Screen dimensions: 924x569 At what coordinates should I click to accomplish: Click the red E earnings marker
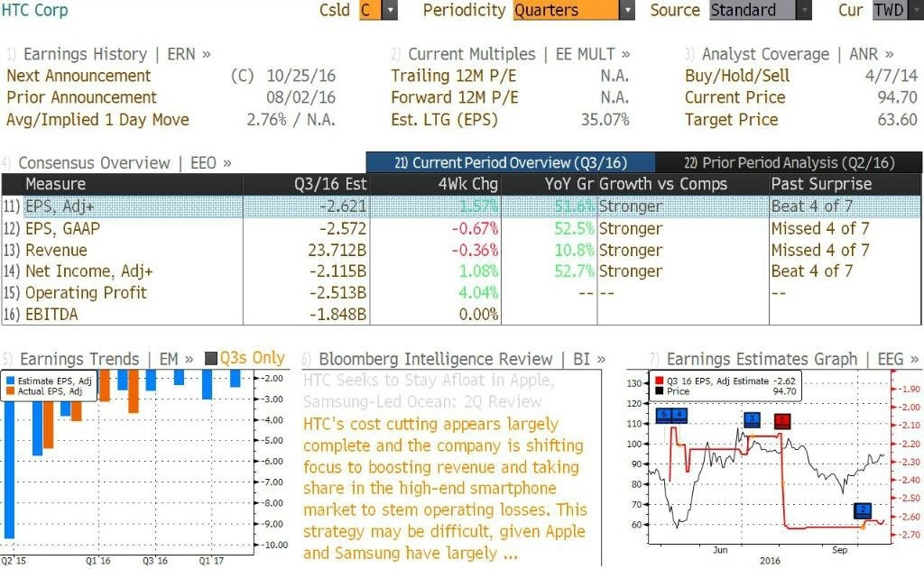782,420
